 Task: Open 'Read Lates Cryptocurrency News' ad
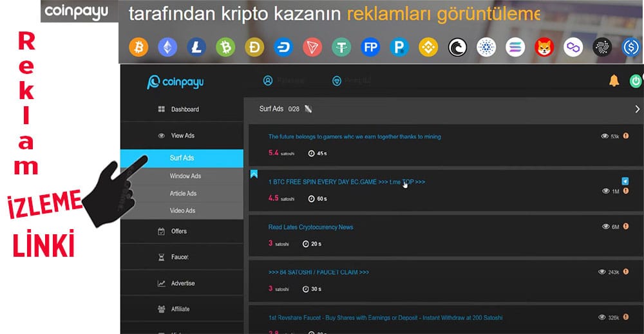[310, 227]
